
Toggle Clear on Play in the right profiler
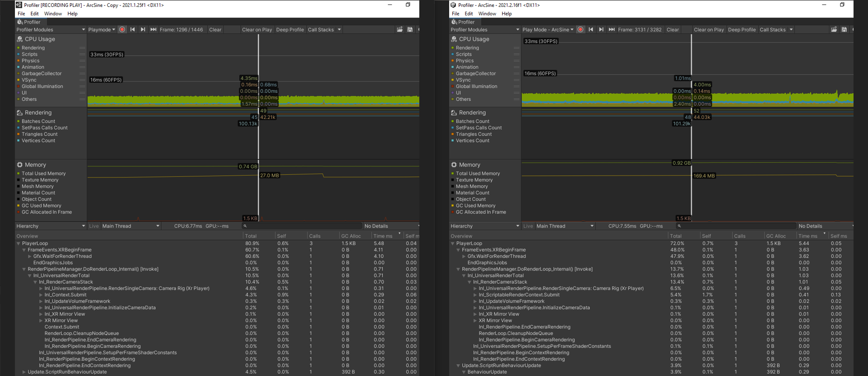tap(708, 29)
